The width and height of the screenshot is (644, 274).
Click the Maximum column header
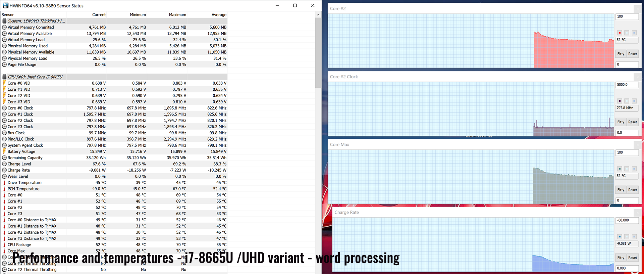(x=167, y=15)
